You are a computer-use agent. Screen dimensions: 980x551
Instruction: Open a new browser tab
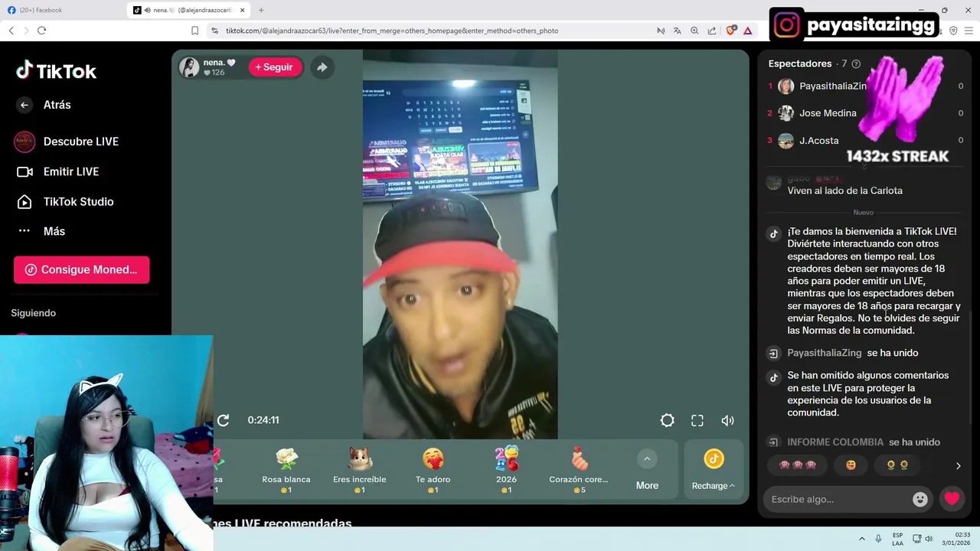[x=261, y=10]
